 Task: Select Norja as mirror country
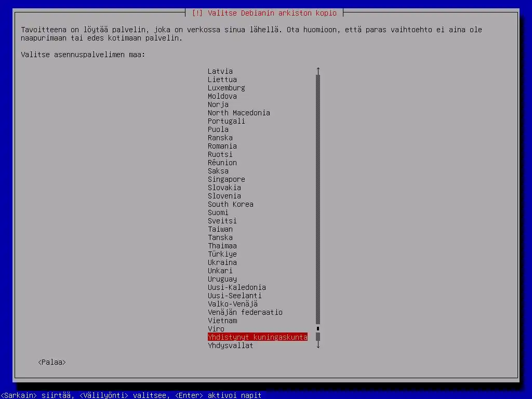(x=218, y=104)
